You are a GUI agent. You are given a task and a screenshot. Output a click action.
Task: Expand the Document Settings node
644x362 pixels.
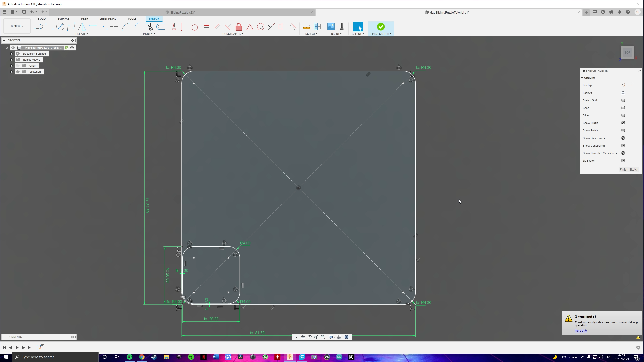click(x=11, y=54)
